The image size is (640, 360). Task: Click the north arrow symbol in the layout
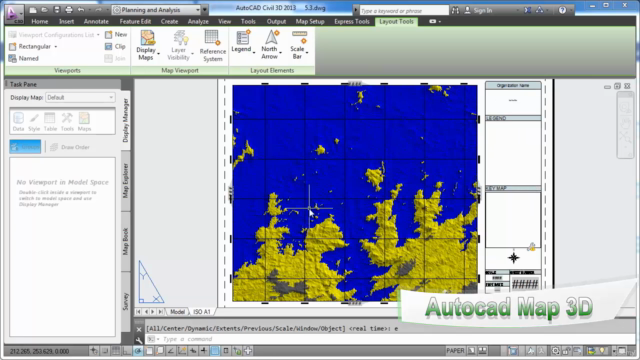click(513, 258)
